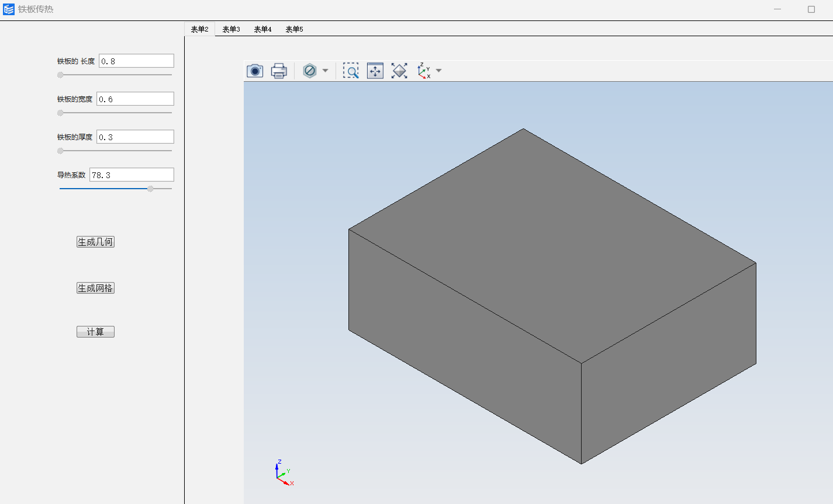Print the graphics view
Image resolution: width=833 pixels, height=504 pixels.
click(279, 71)
